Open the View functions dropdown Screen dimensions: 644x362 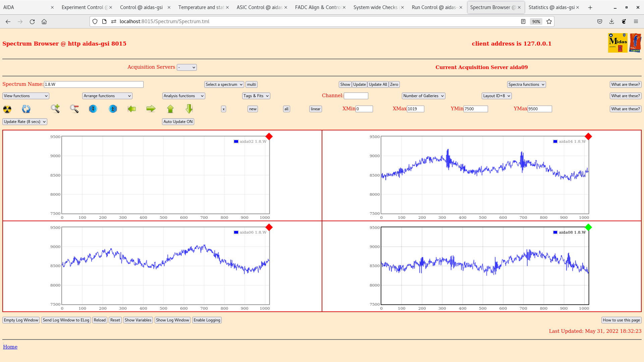(26, 96)
